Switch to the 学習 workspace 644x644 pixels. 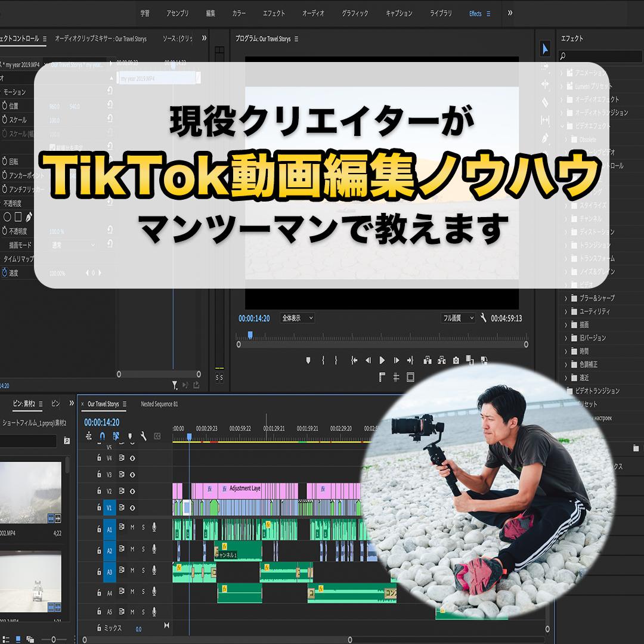tap(145, 13)
